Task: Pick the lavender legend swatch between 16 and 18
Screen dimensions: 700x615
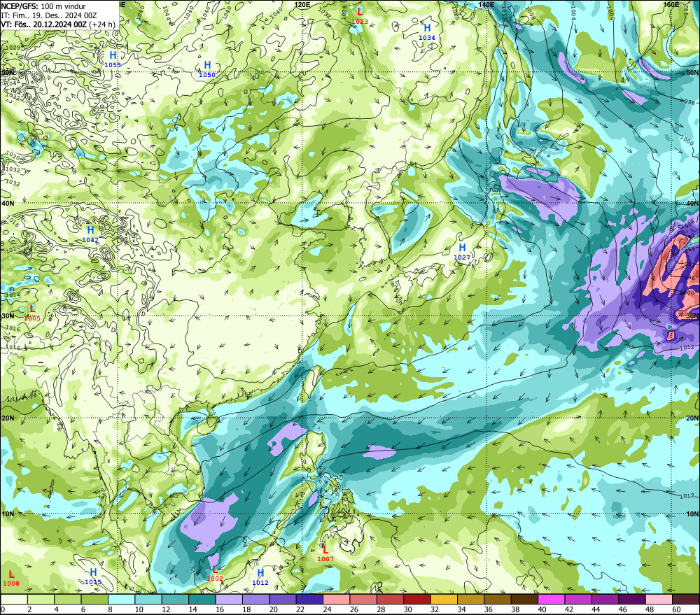Action: coord(229,599)
